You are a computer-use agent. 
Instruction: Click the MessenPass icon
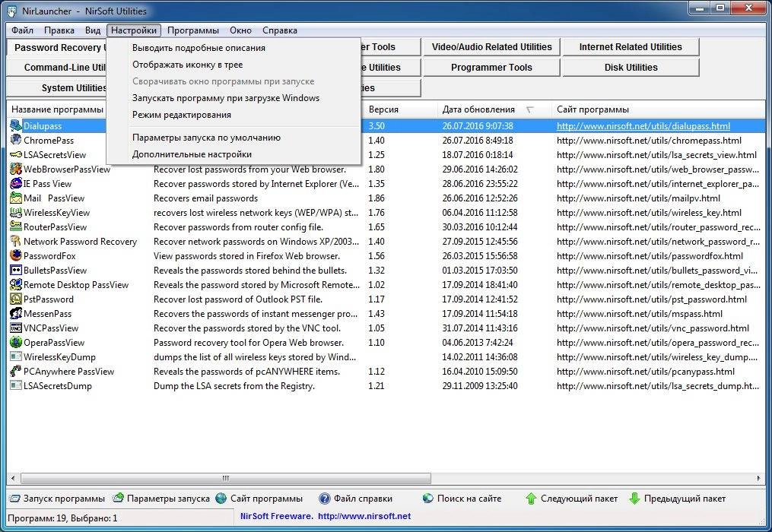[16, 313]
